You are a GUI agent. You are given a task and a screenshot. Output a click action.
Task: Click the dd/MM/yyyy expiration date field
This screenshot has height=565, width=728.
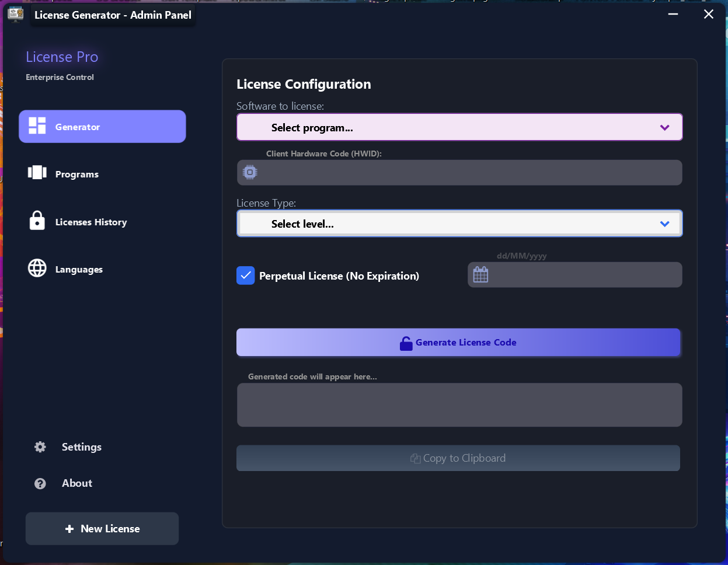coord(575,274)
